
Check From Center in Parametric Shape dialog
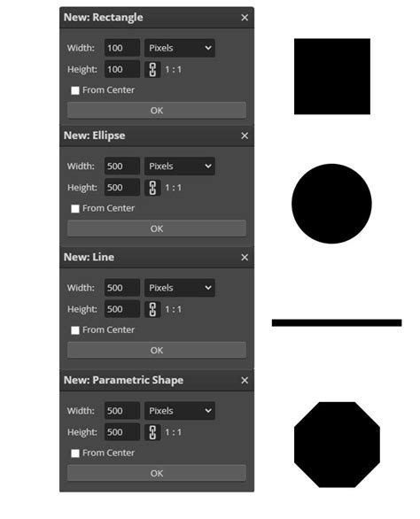coord(75,453)
